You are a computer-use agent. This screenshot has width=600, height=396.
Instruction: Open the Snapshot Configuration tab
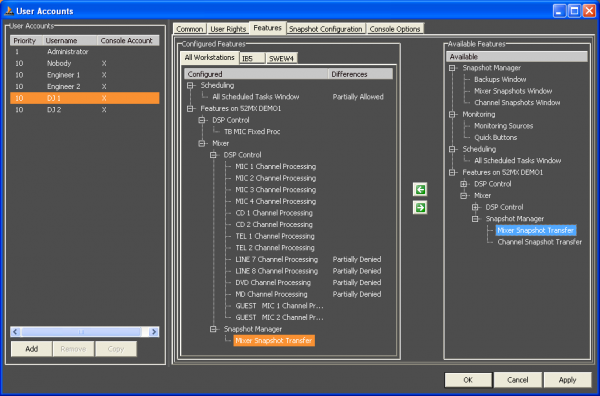pyautogui.click(x=325, y=29)
